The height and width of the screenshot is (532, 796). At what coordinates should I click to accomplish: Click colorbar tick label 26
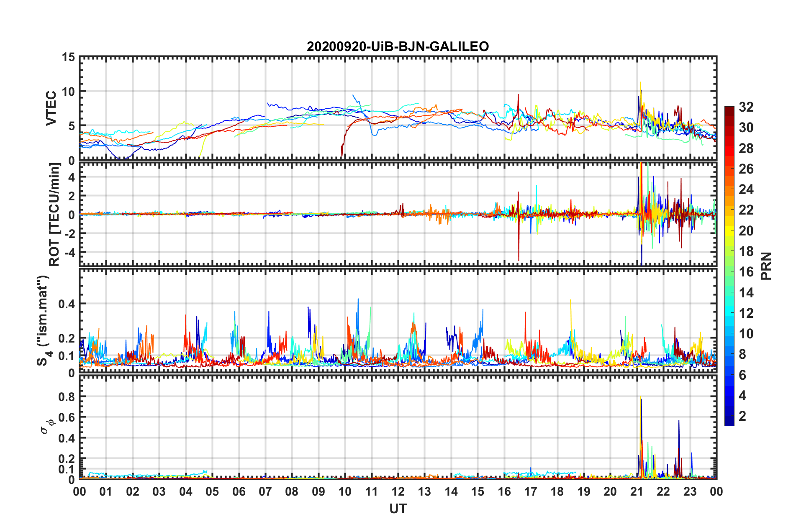[746, 169]
